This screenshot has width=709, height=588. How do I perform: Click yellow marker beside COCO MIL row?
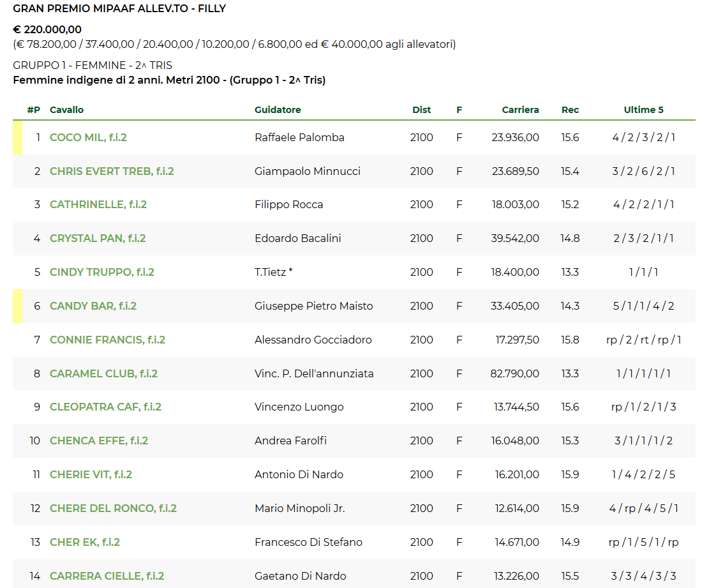(17, 137)
